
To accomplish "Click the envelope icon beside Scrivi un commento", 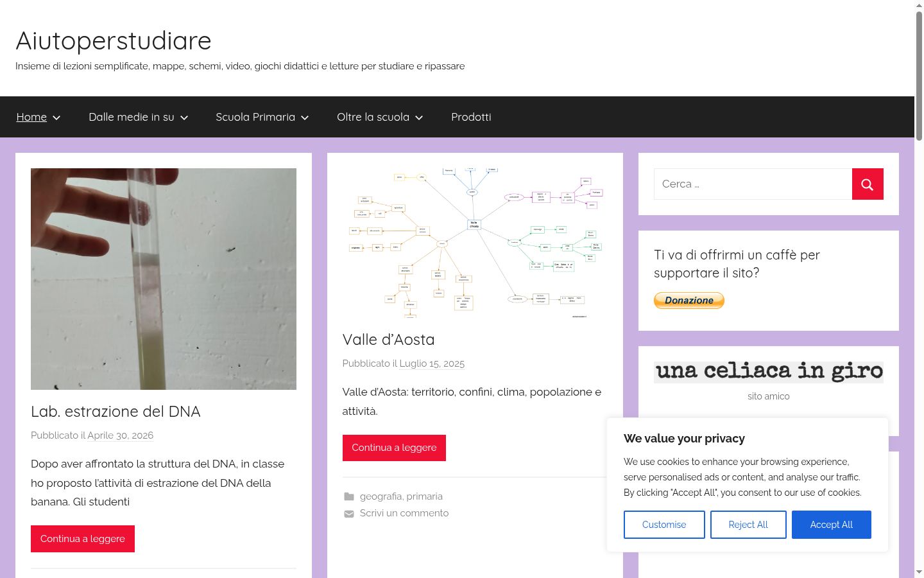I will (349, 514).
